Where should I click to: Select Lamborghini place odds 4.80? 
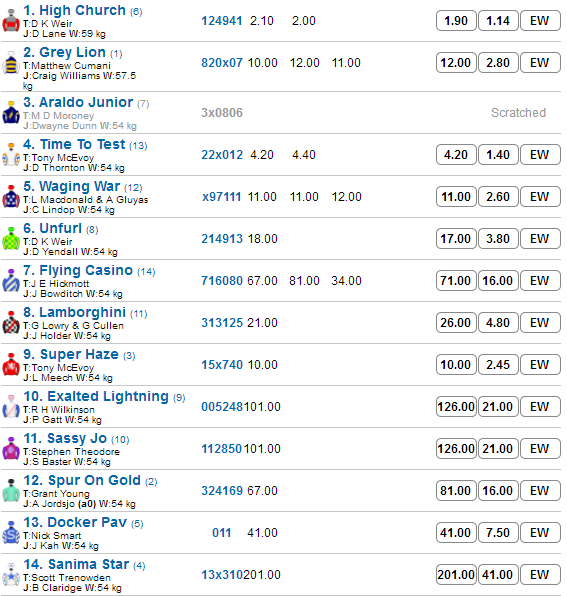[498, 323]
